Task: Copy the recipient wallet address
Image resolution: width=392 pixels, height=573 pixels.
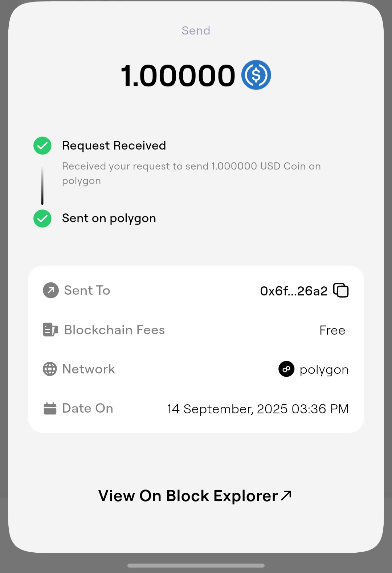Action: [x=341, y=290]
